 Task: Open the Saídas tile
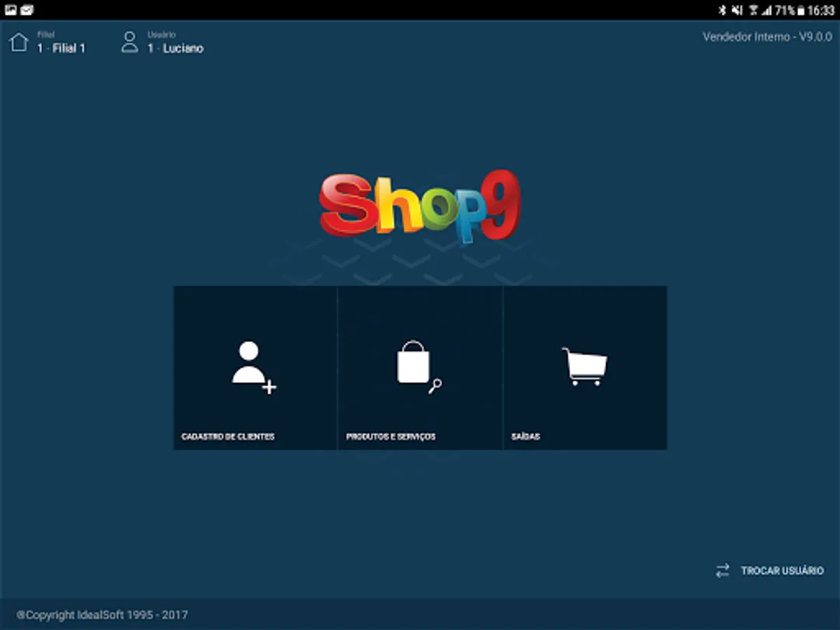point(585,367)
